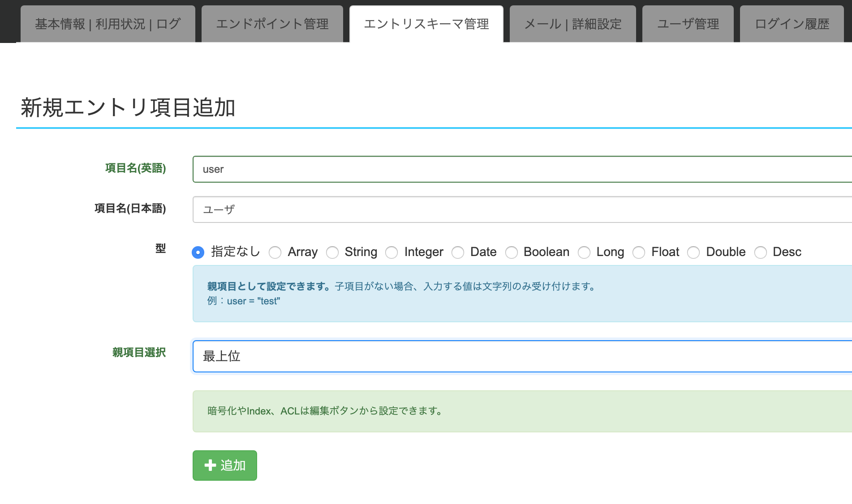Click the 新規エントリ項目追加 heading
The width and height of the screenshot is (852, 504).
coord(128,108)
